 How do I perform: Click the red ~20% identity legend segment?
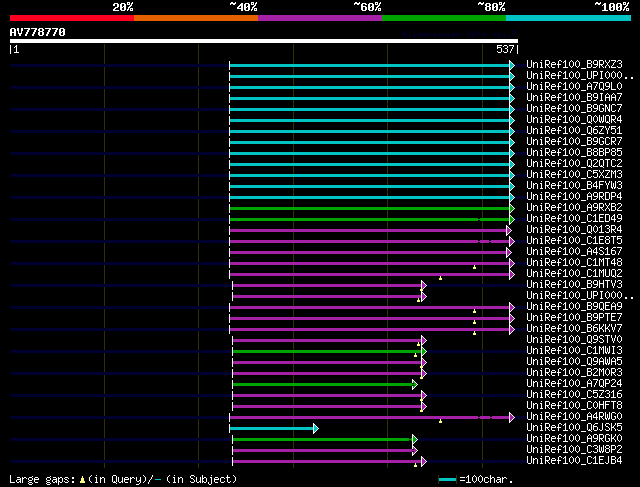72,18
